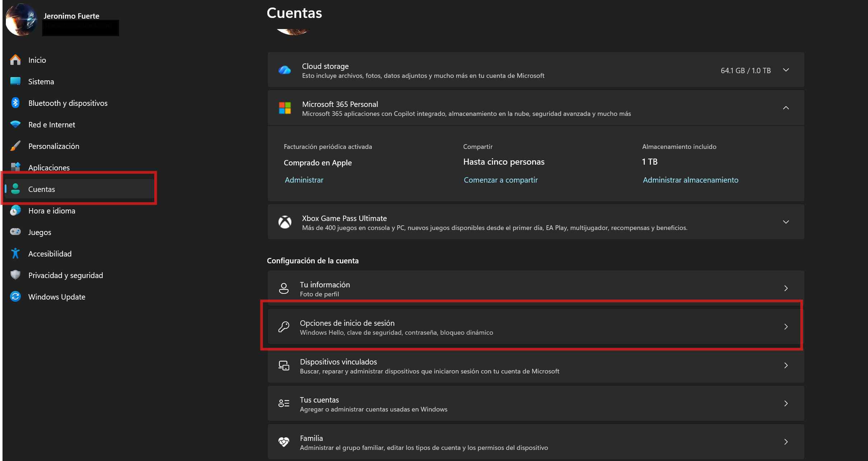Screen dimensions: 868x461
Task: Click Opciones de inicio de sesión title
Action: (347, 323)
